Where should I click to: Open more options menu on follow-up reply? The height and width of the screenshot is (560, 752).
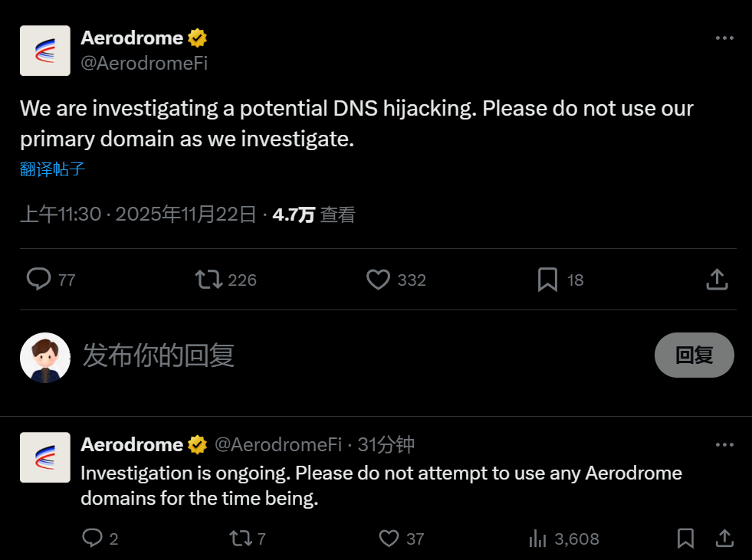tap(724, 444)
